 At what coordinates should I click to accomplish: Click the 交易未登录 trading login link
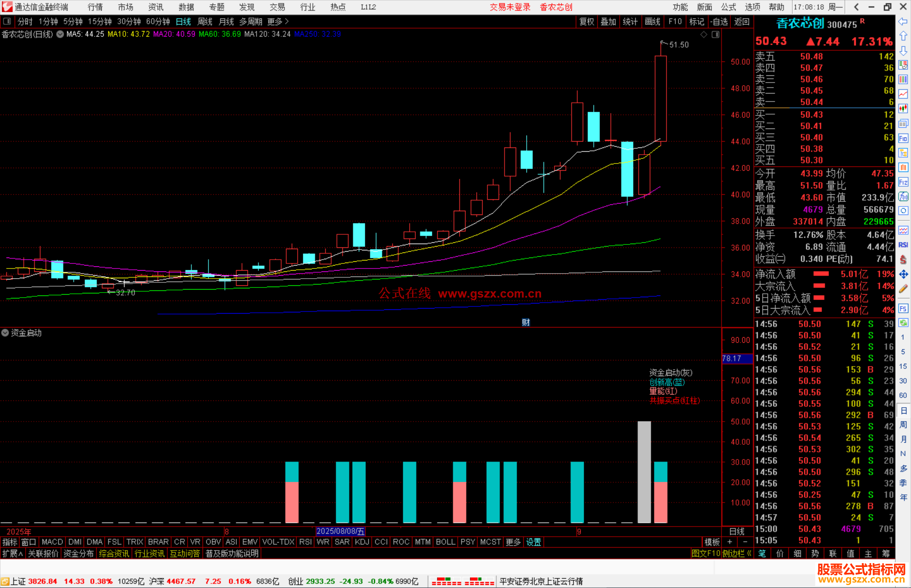pyautogui.click(x=510, y=7)
